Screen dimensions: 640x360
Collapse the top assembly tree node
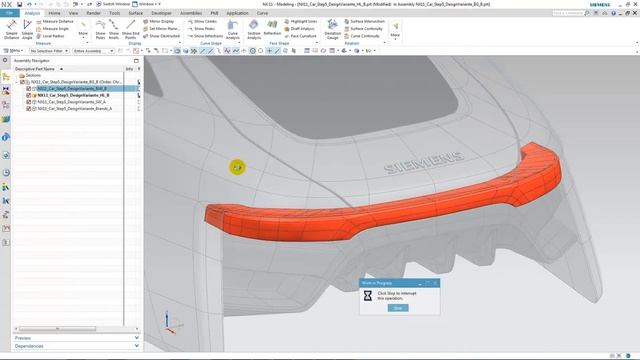click(x=17, y=82)
